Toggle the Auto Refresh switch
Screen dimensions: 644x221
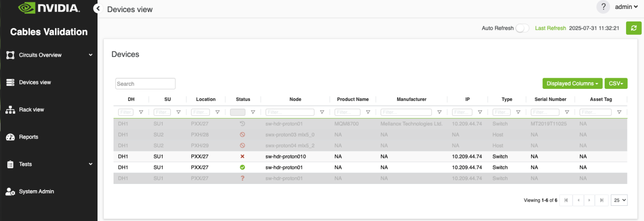coord(522,28)
